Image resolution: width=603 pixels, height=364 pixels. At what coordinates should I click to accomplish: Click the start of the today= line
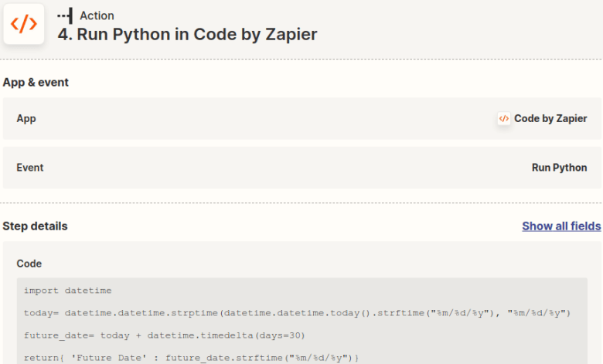point(26,313)
